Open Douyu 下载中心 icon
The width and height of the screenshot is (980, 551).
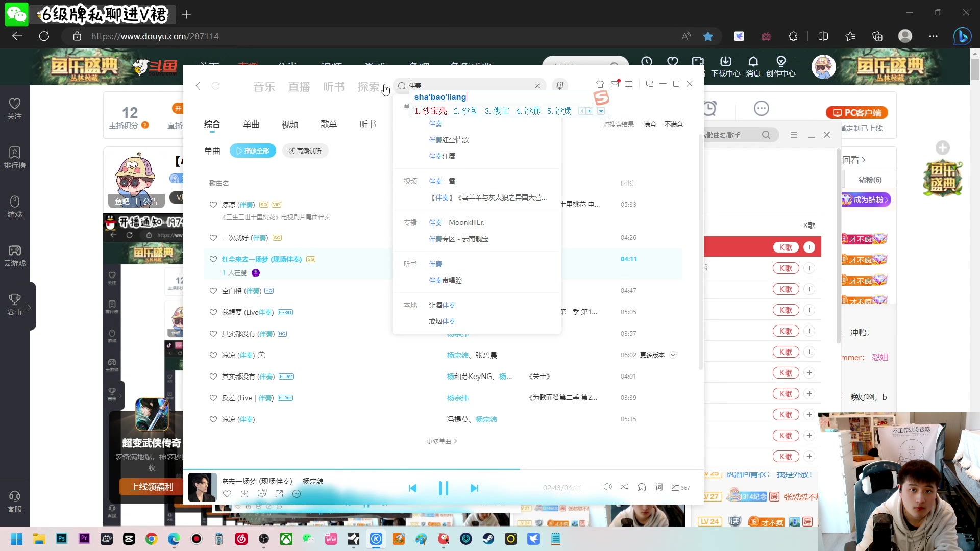coord(726,66)
